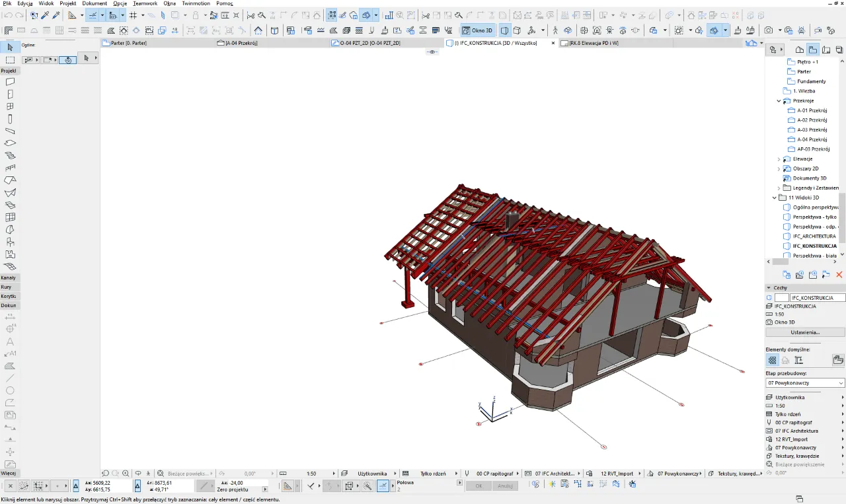The image size is (846, 504).
Task: Open the 00 CP rapitograf pen set dropdown in bottom bar
Action: [x=518, y=474]
